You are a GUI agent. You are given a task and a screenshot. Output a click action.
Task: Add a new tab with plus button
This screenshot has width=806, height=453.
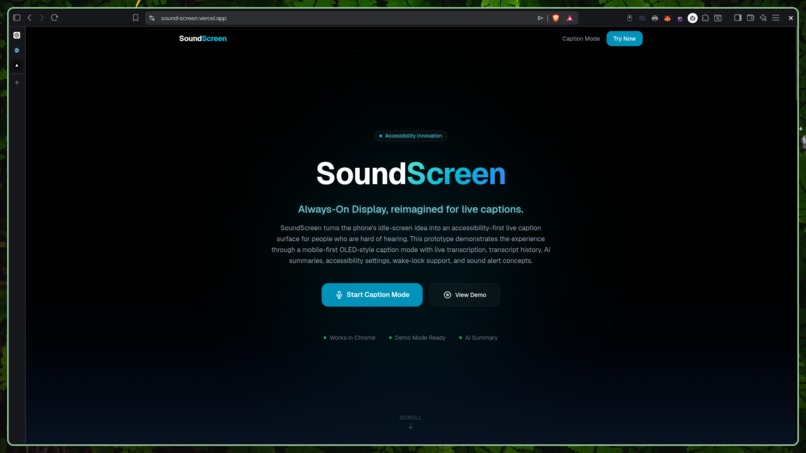(x=16, y=82)
